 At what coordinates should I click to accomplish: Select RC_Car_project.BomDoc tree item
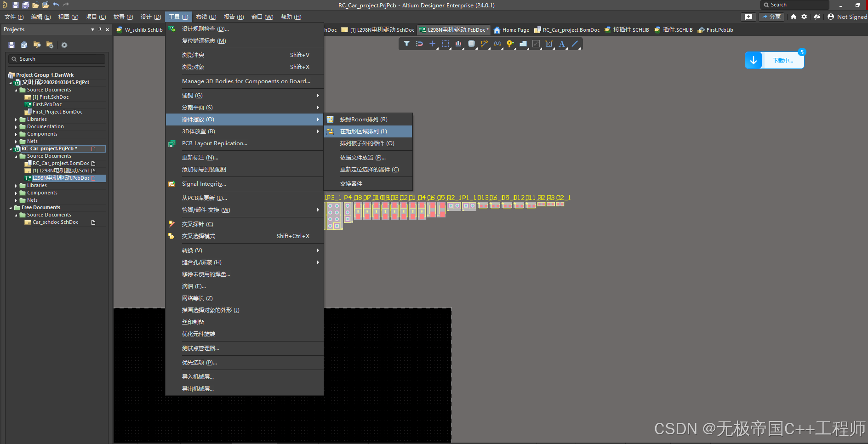(61, 164)
